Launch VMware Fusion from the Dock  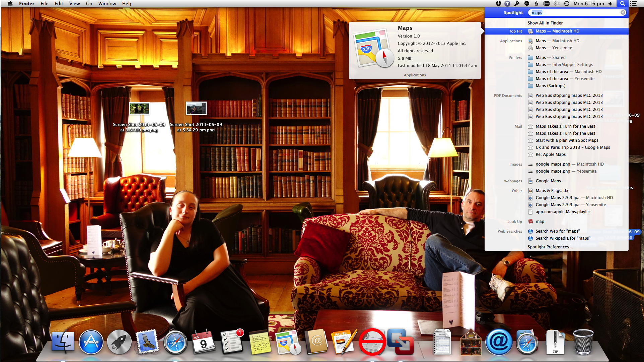pos(401,342)
